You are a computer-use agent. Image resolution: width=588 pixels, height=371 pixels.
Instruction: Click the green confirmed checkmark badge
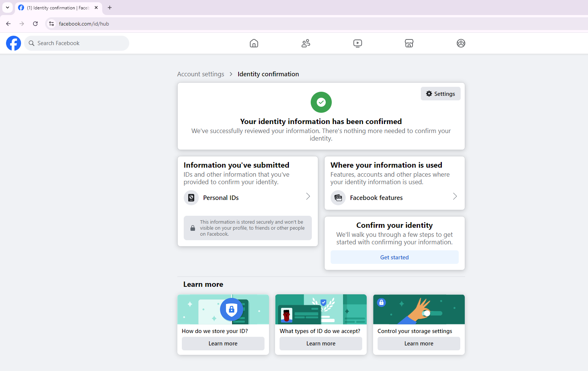[321, 102]
